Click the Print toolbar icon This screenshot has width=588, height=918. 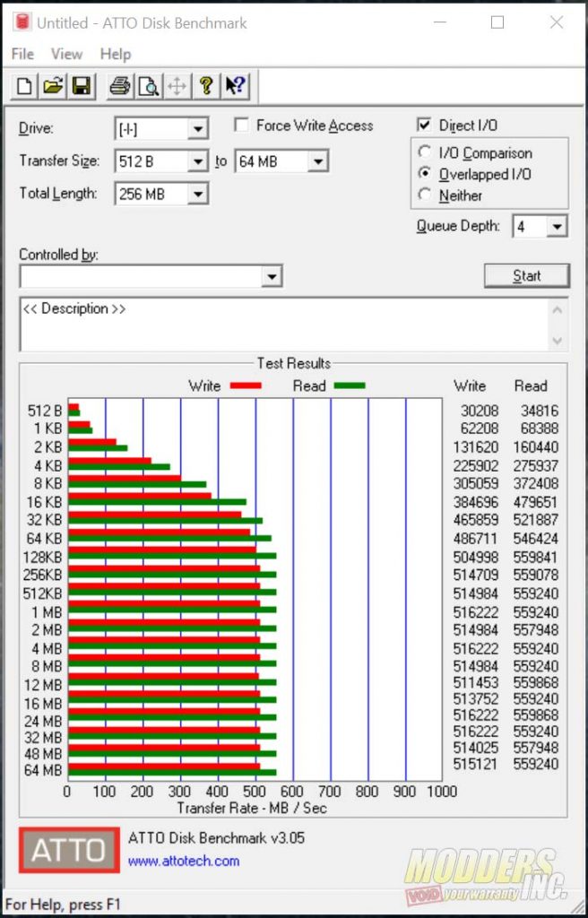(119, 86)
